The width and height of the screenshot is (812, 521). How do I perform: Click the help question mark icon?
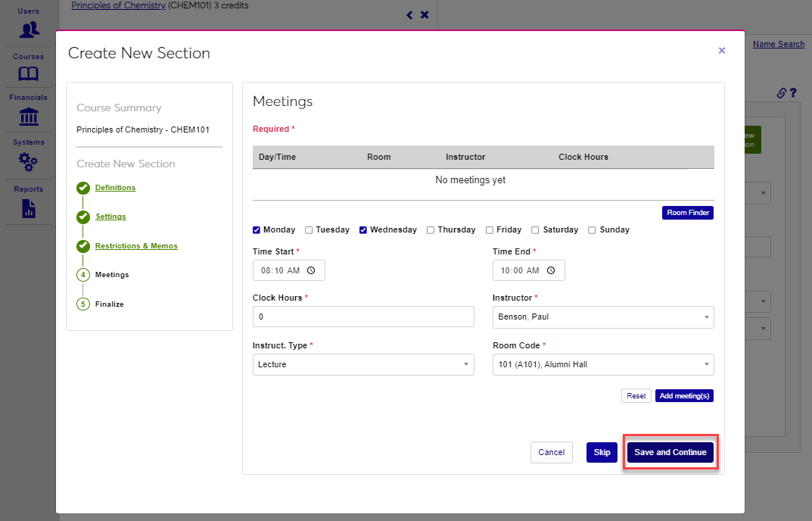(793, 93)
